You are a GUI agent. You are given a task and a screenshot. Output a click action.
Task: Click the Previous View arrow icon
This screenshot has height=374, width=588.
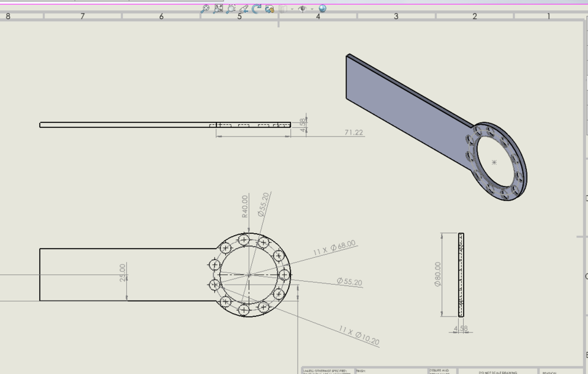coord(244,9)
